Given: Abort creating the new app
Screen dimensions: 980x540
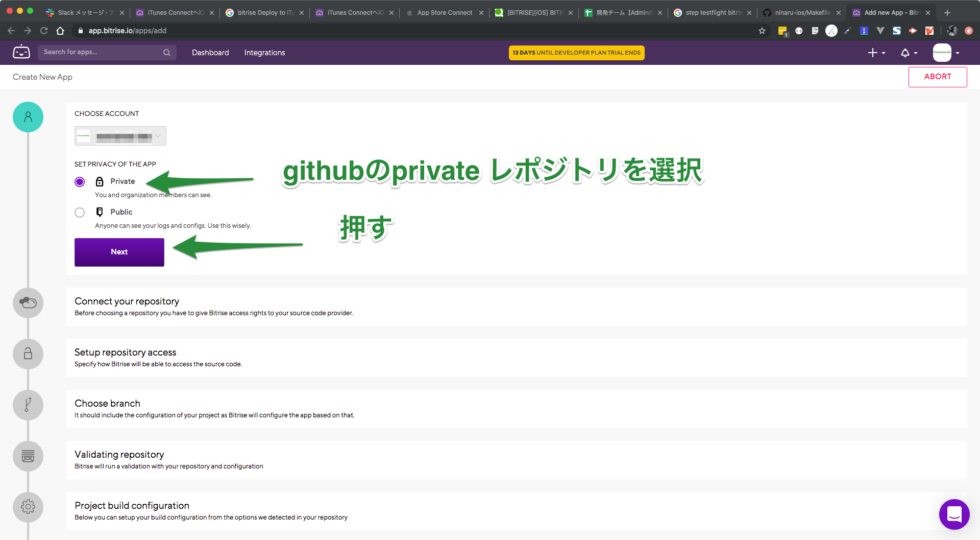Looking at the screenshot, I should tap(938, 77).
